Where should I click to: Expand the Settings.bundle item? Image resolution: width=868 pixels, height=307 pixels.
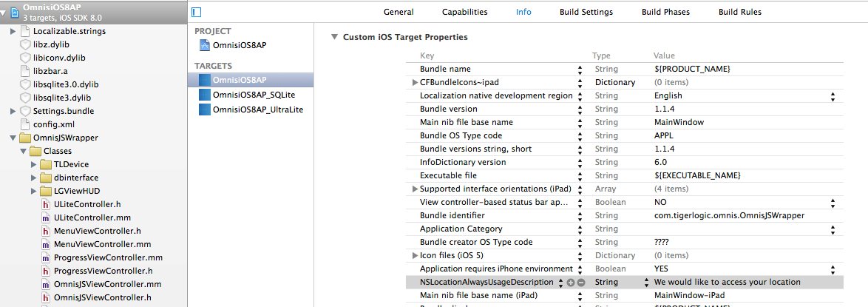[x=13, y=111]
